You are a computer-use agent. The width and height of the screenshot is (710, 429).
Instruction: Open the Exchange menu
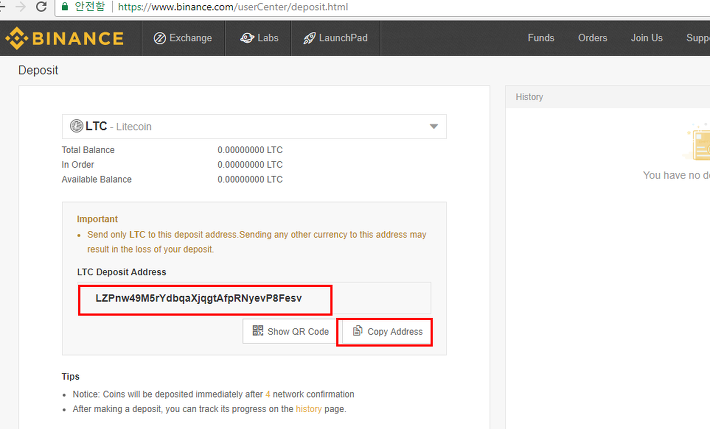[x=183, y=38]
